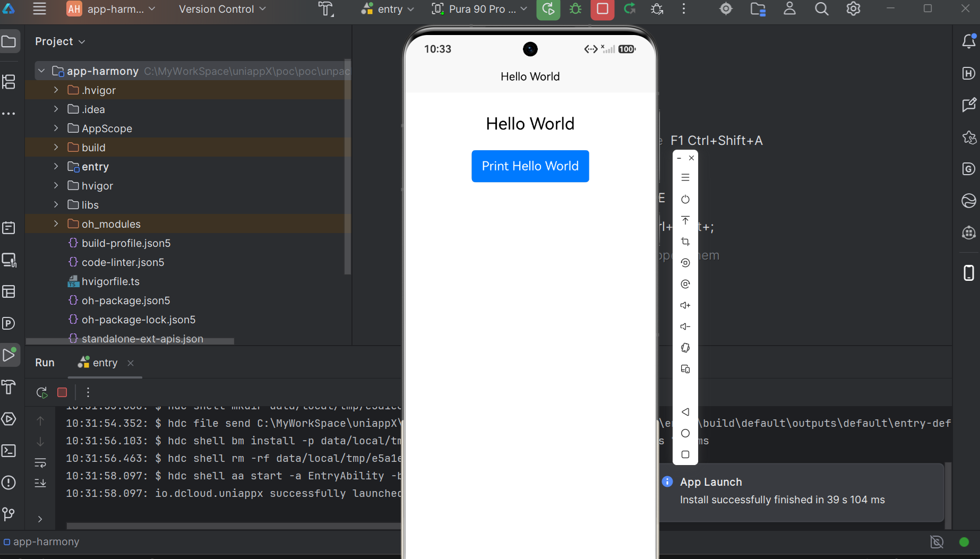
Task: Stop the running app with red square
Action: (x=602, y=9)
